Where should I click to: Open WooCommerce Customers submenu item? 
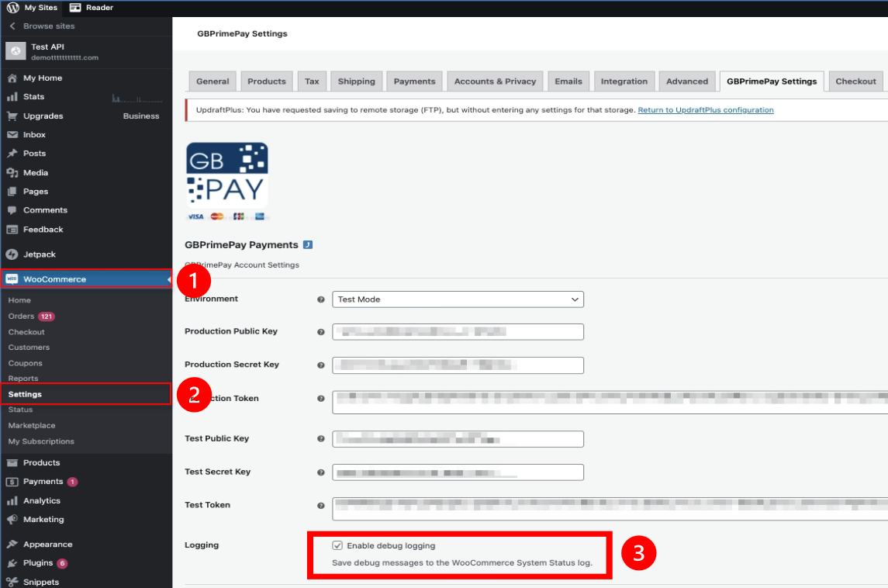click(29, 348)
